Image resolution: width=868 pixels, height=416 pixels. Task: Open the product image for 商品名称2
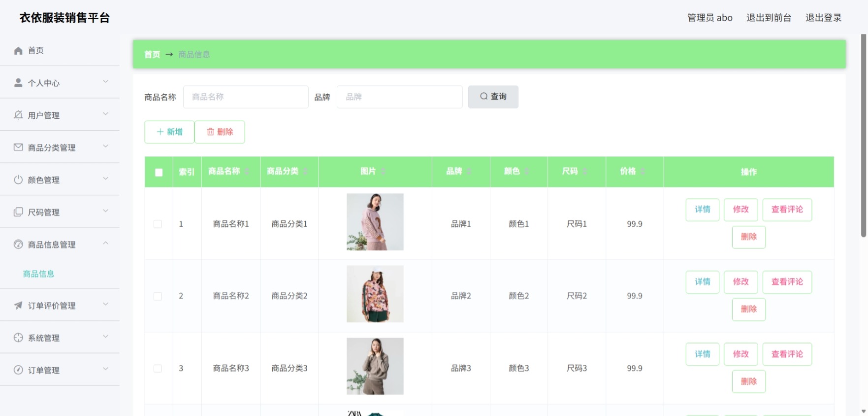pyautogui.click(x=375, y=294)
